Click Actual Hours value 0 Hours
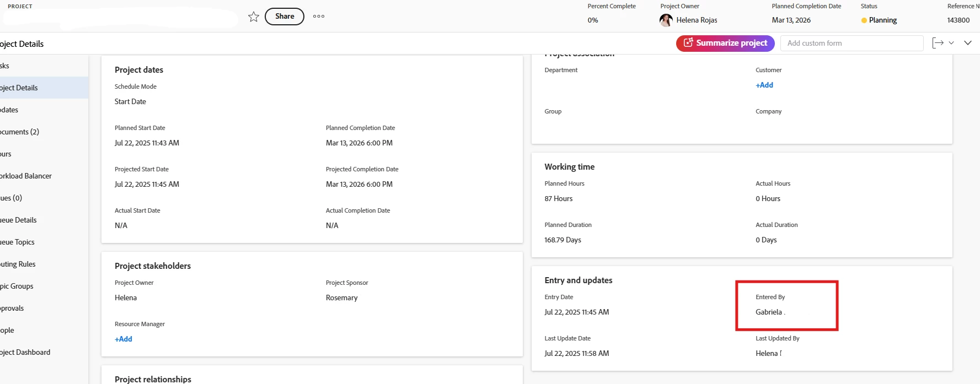The width and height of the screenshot is (980, 384). (768, 198)
